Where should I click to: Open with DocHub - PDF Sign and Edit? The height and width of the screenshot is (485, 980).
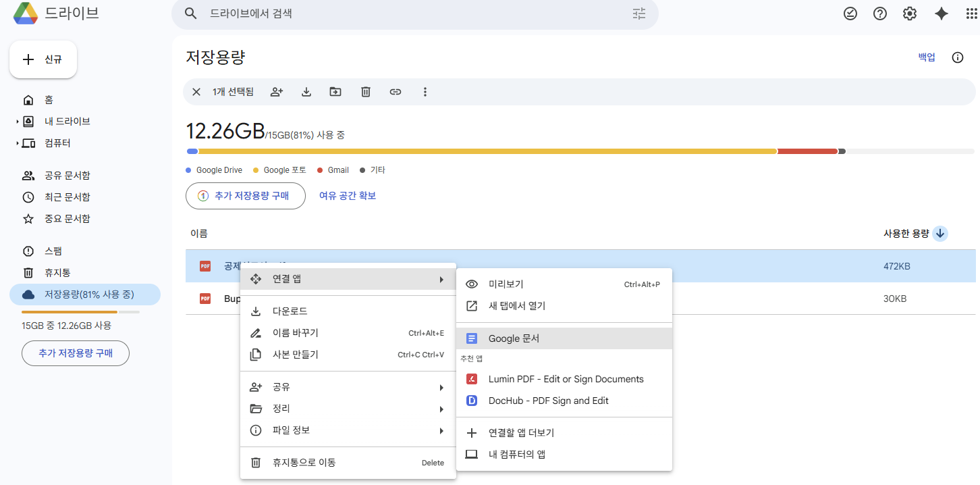(564, 401)
